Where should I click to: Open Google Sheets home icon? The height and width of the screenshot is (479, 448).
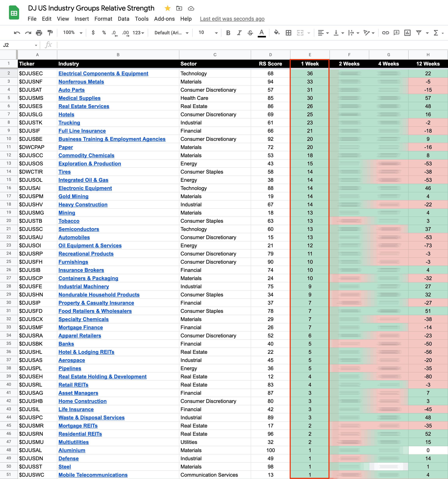tap(14, 12)
